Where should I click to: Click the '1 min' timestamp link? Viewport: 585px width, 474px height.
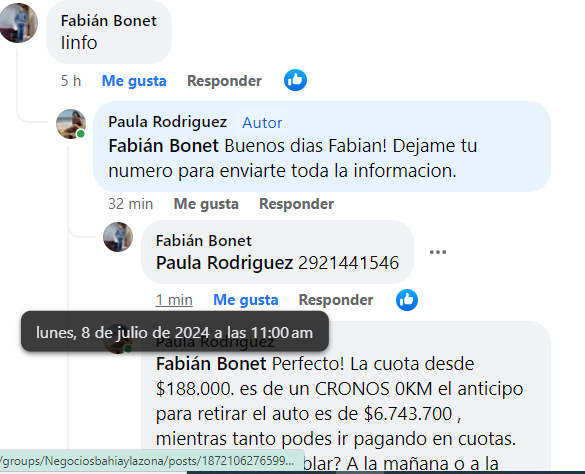174,300
